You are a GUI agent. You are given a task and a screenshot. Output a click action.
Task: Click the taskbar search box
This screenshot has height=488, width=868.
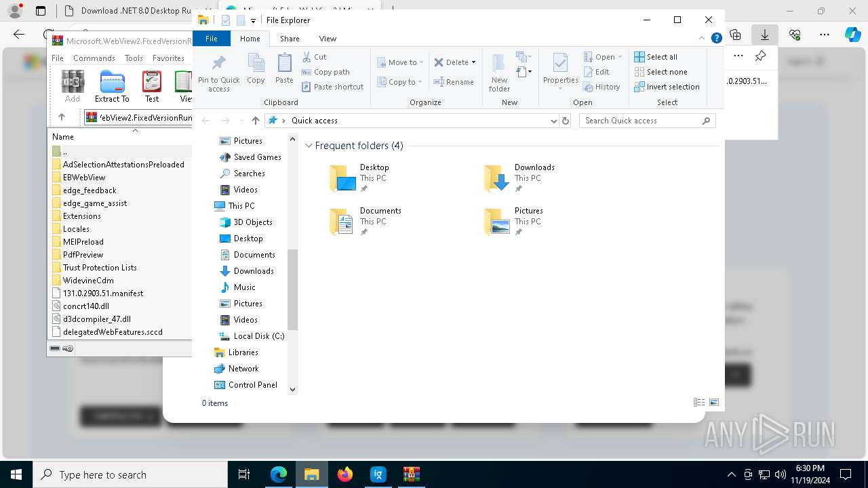tap(130, 474)
